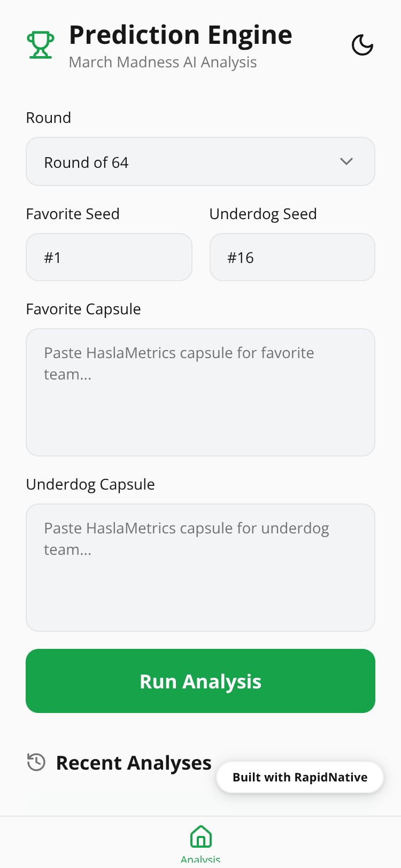The height and width of the screenshot is (868, 401).
Task: Open the Built with RapidNative badge
Action: pos(300,777)
